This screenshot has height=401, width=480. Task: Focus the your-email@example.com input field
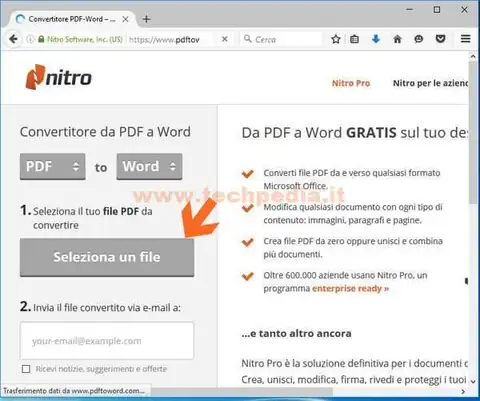107,341
